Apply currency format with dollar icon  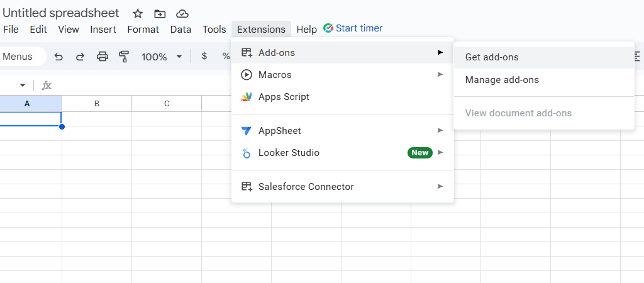coord(204,56)
